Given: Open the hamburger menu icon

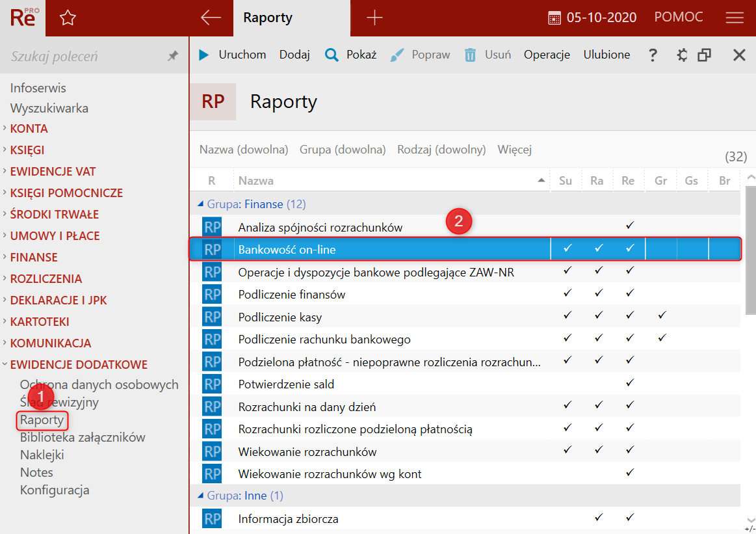Looking at the screenshot, I should 735,18.
